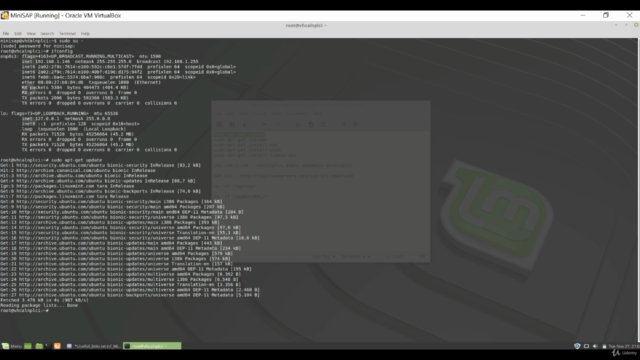Image resolution: width=640 pixels, height=360 pixels.
Task: Click the update manager shield icon
Action: [577, 346]
